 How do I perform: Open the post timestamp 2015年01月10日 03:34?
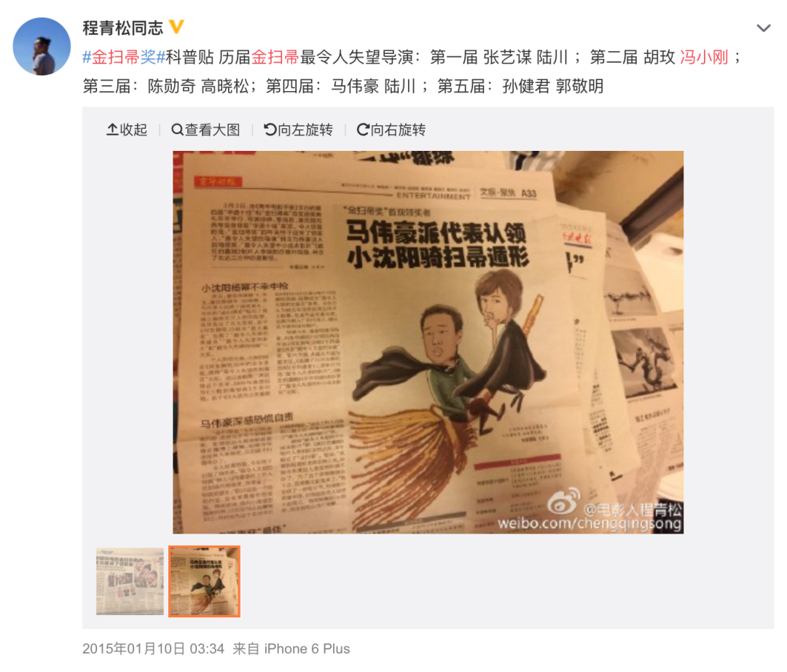click(x=153, y=649)
